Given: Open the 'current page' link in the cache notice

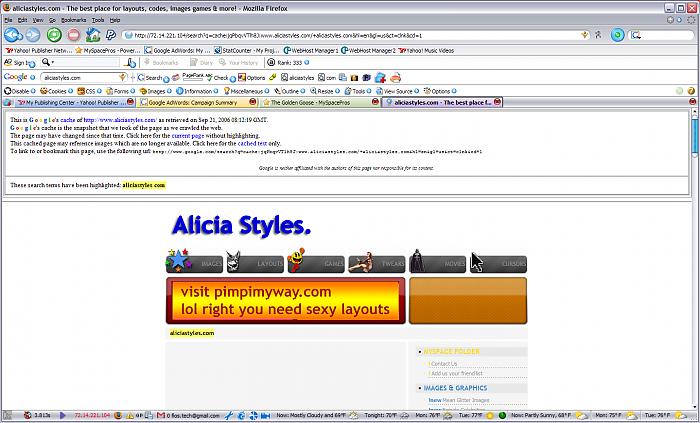Looking at the screenshot, I should pos(188,136).
